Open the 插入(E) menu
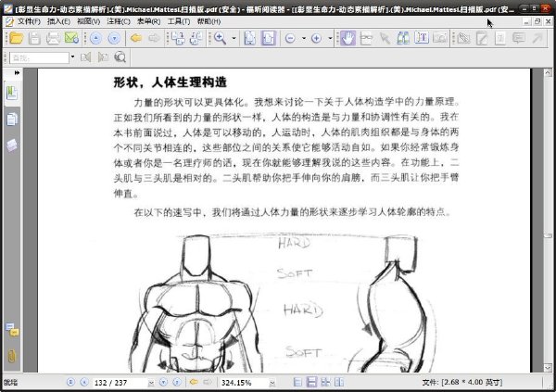Viewport: 556px width, 392px height. pos(58,21)
